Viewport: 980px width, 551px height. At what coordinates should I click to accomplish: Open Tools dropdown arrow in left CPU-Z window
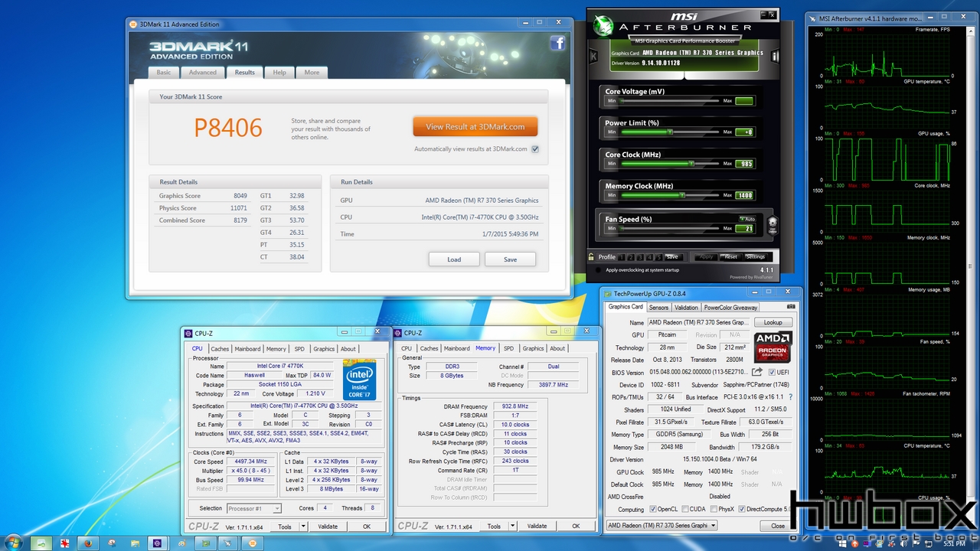click(x=303, y=527)
